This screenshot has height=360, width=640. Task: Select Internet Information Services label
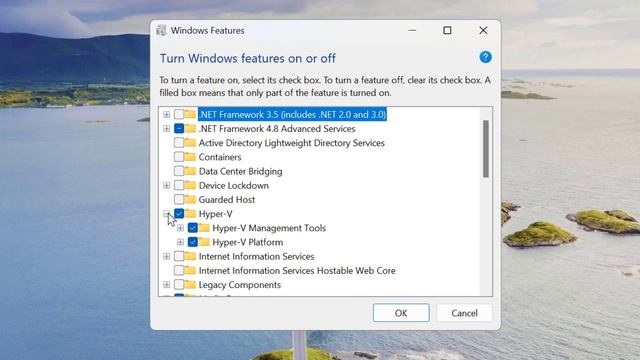(x=256, y=256)
